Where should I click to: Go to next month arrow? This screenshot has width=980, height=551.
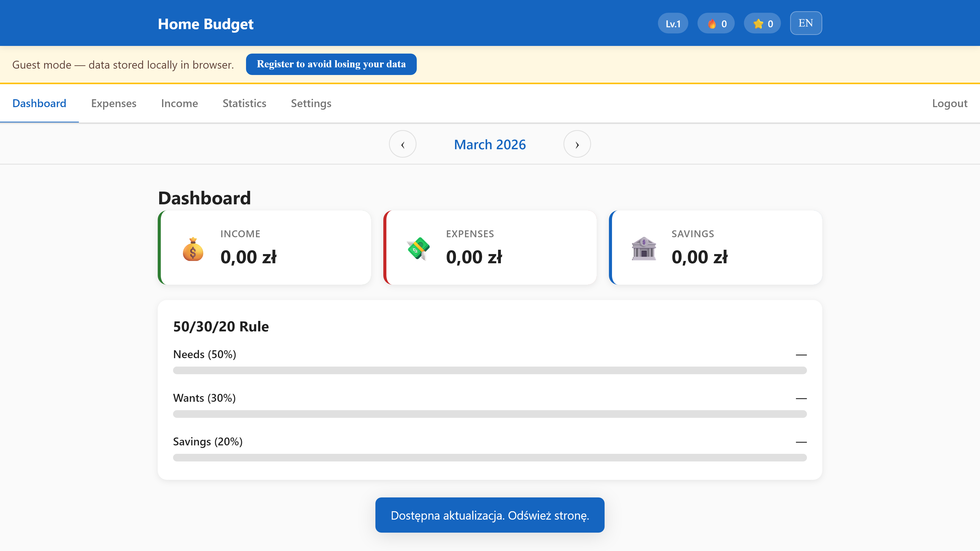(577, 144)
